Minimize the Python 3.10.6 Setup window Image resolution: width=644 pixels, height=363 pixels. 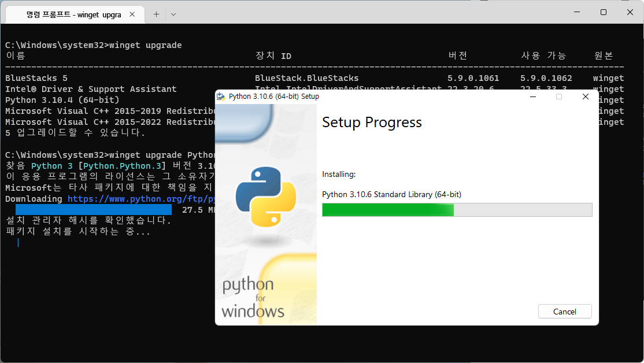[x=532, y=97]
